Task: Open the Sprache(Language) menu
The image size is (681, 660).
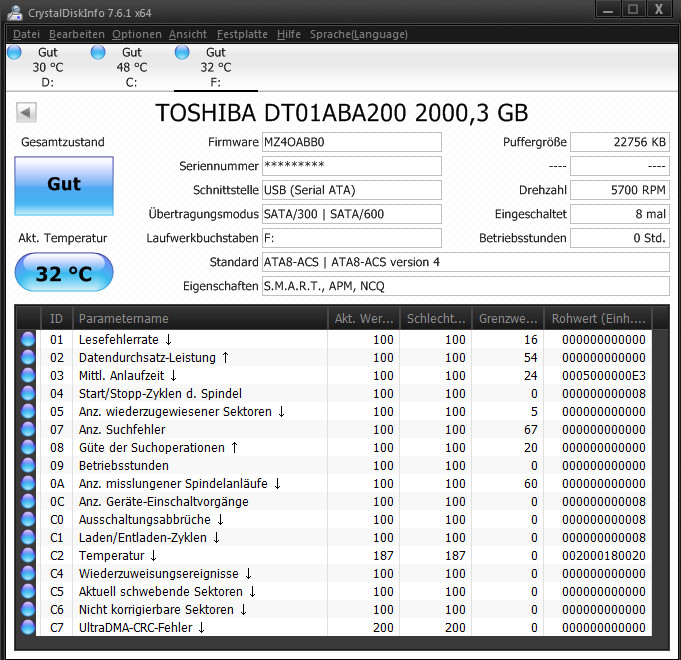Action: [359, 34]
